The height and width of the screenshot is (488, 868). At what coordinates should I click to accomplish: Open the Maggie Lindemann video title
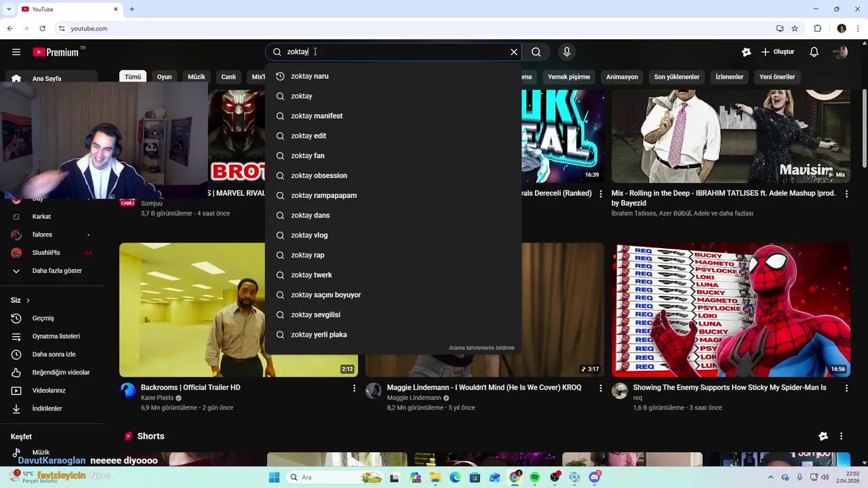click(484, 388)
